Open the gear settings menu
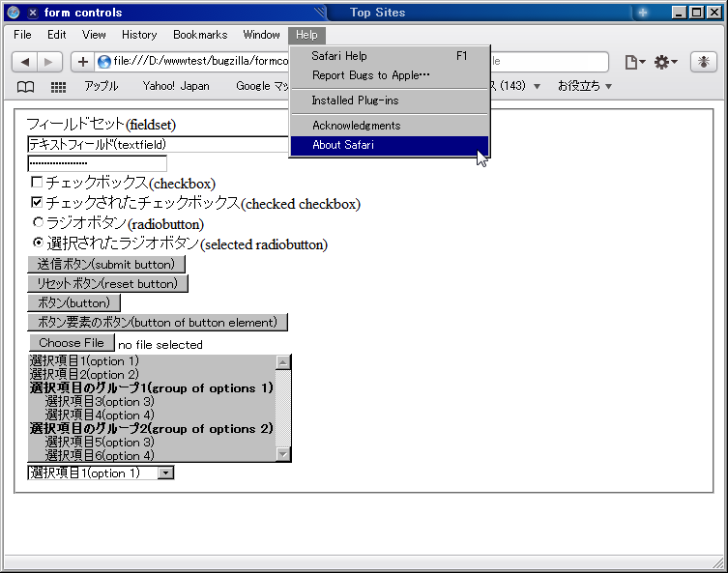 click(x=666, y=62)
